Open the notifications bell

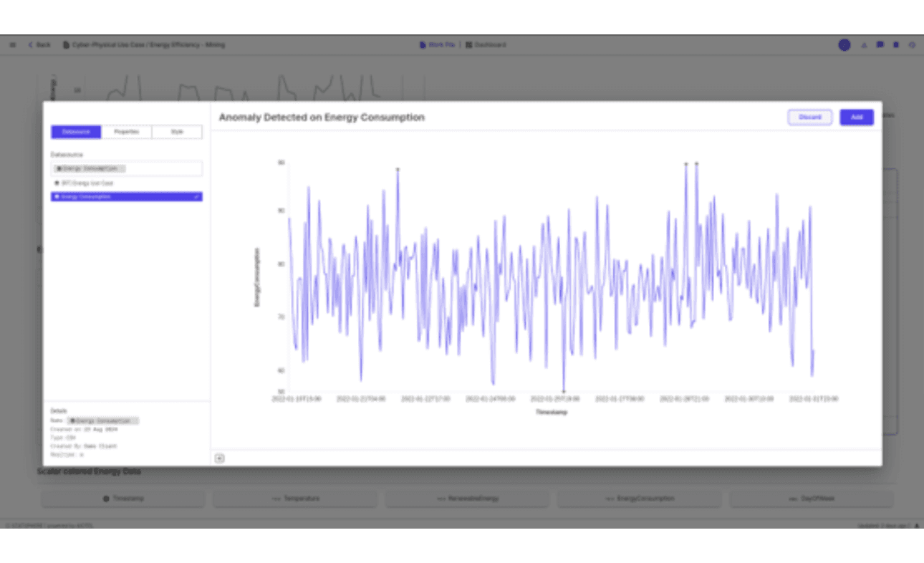tap(863, 44)
